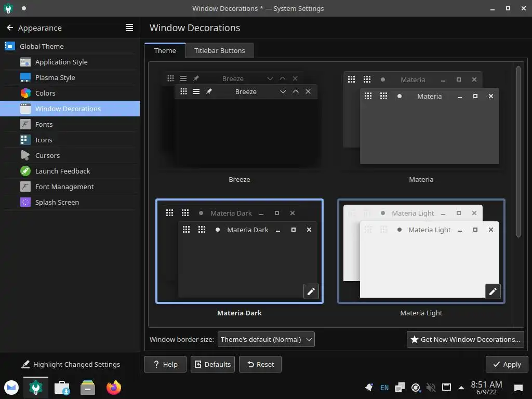
Task: Open the notifications bell tray icon
Action: pyautogui.click(x=369, y=388)
